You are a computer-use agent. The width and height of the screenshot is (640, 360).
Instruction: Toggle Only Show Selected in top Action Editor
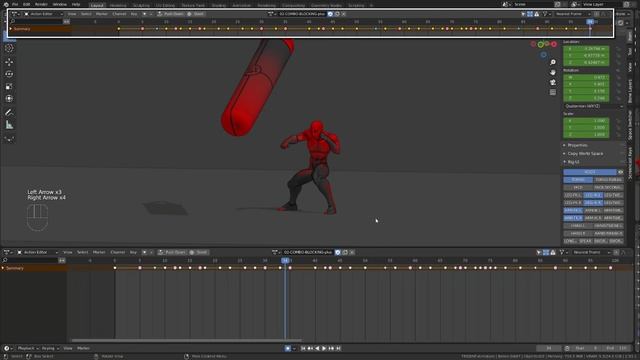(x=523, y=14)
